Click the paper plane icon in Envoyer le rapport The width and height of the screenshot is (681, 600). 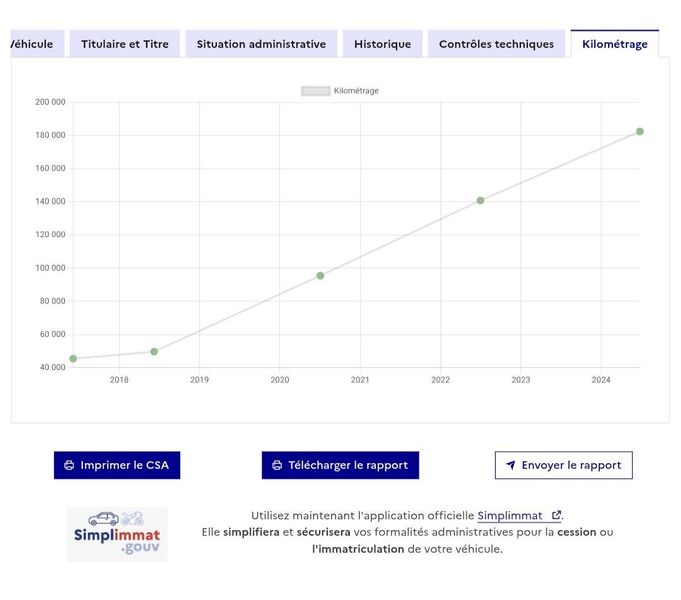511,465
